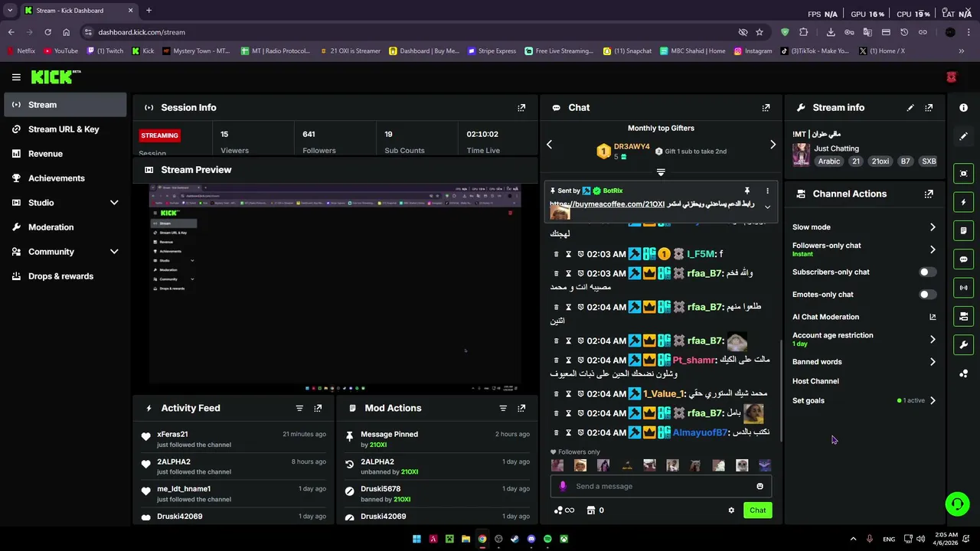Toggle Emotes-only chat switch
Image resolution: width=980 pixels, height=551 pixels.
tap(927, 295)
